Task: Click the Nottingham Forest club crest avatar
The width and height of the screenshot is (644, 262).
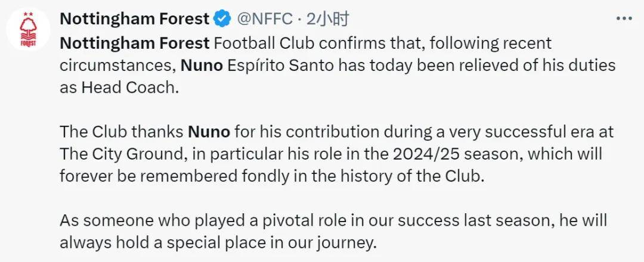Action: coord(27,30)
